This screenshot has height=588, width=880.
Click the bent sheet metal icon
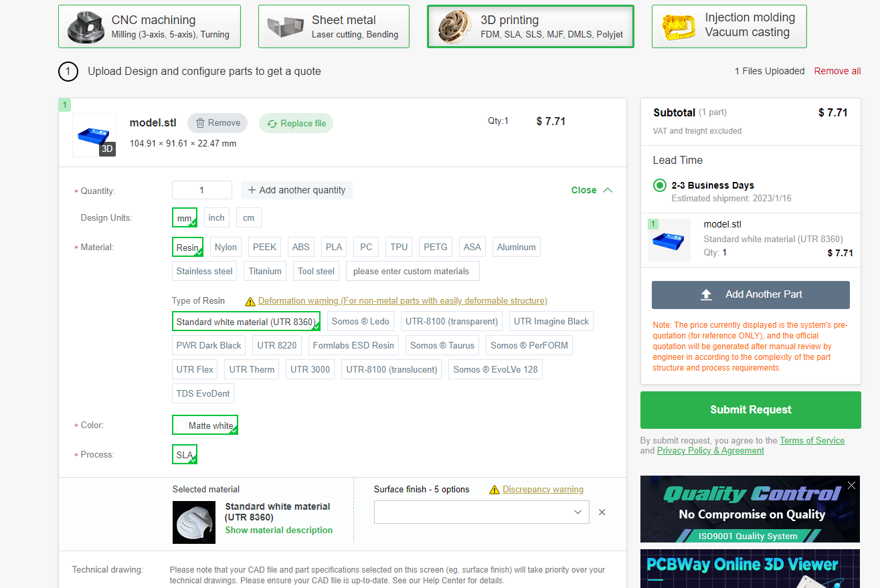coord(286,27)
